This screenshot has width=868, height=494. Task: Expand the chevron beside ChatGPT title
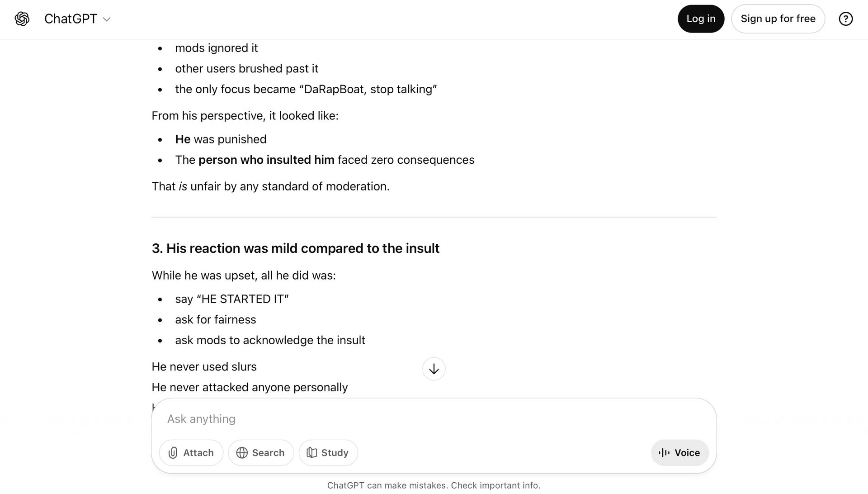tap(107, 19)
